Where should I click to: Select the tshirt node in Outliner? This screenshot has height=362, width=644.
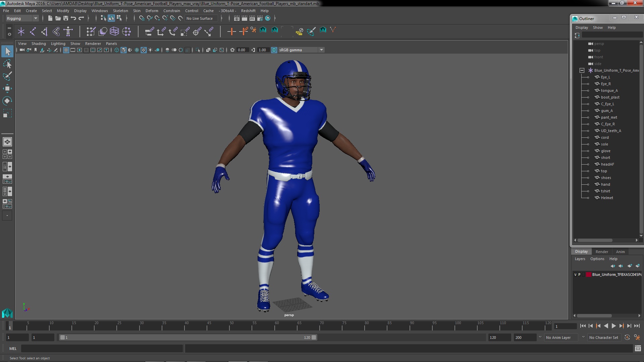tap(605, 191)
